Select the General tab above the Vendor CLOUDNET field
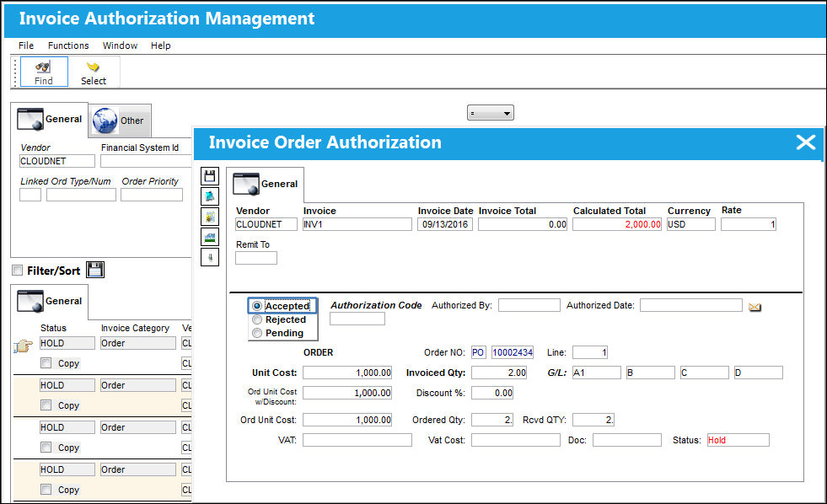827x504 pixels. click(50, 120)
